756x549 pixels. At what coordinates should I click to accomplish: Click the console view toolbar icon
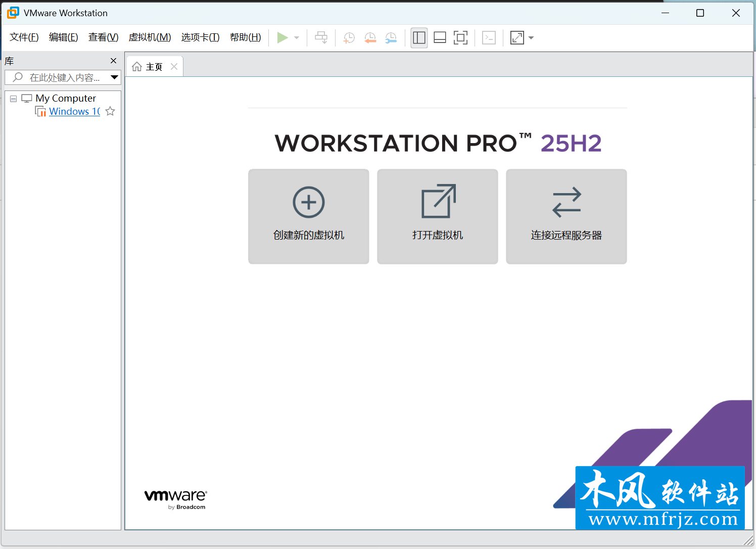[x=489, y=38]
